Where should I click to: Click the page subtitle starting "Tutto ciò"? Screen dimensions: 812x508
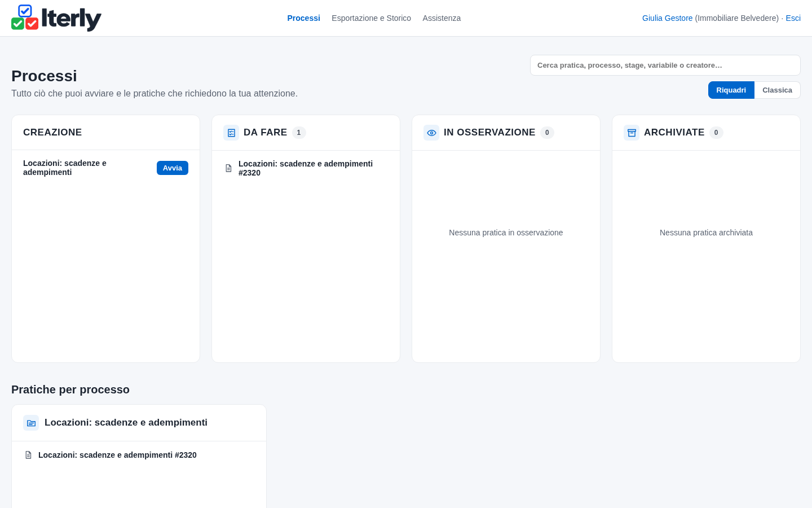155,94
